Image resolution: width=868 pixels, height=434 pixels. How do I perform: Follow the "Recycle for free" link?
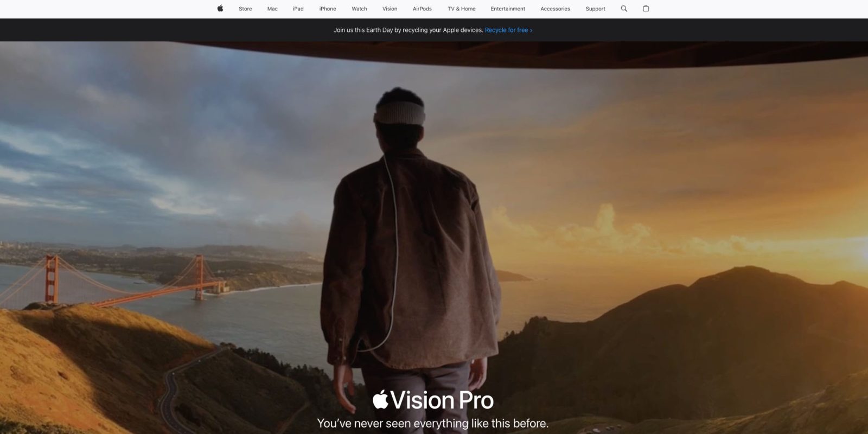(508, 30)
